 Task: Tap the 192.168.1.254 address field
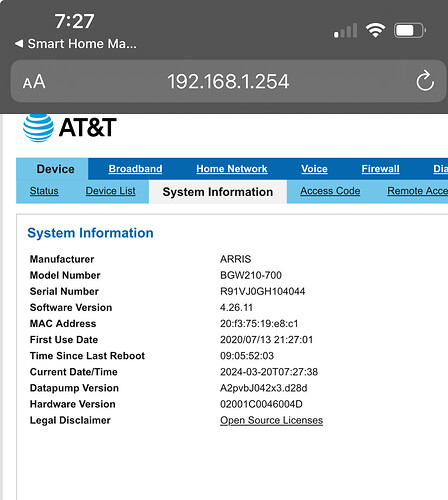[228, 81]
